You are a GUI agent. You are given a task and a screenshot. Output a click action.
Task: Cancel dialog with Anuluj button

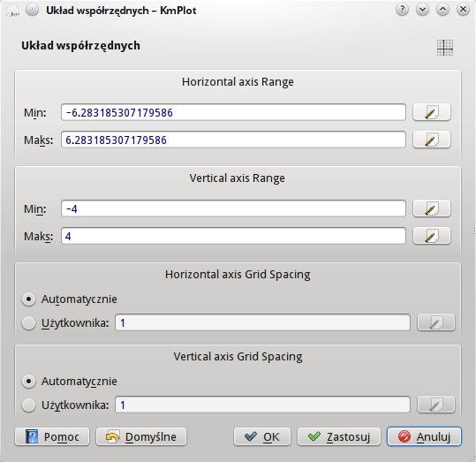[x=424, y=436]
